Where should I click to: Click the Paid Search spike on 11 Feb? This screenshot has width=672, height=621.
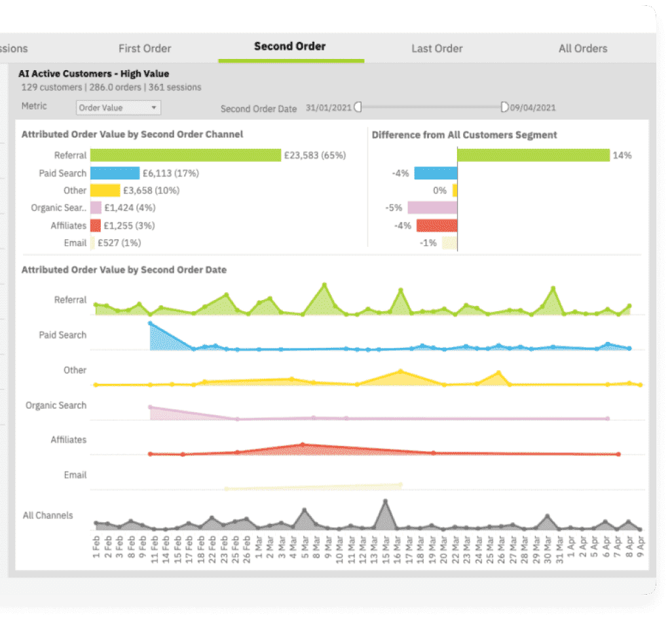(150, 324)
